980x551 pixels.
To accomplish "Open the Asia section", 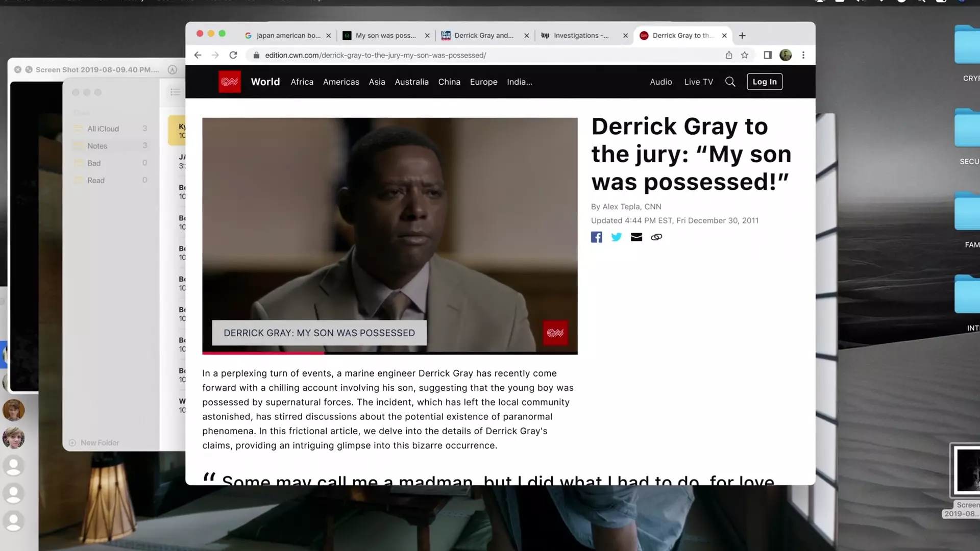I will 377,82.
